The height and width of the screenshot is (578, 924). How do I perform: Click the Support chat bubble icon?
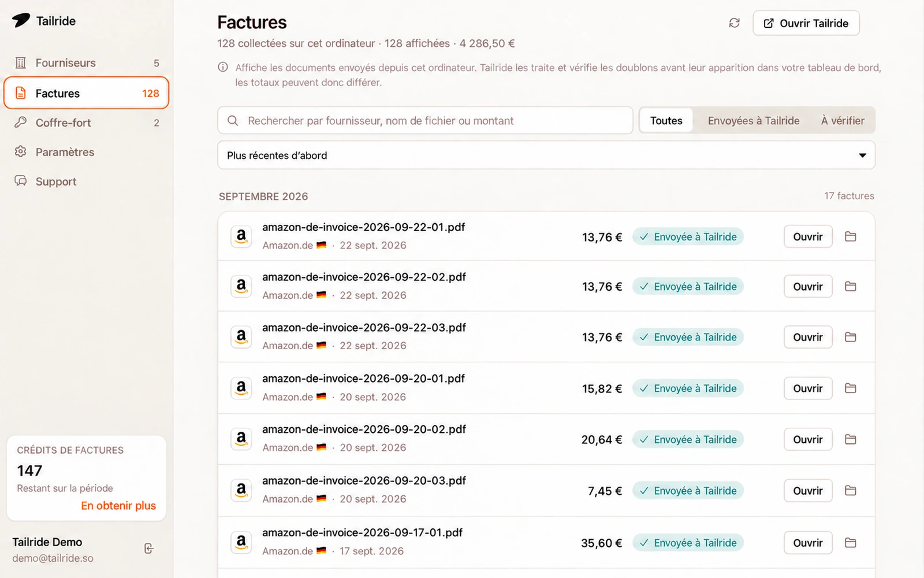21,181
